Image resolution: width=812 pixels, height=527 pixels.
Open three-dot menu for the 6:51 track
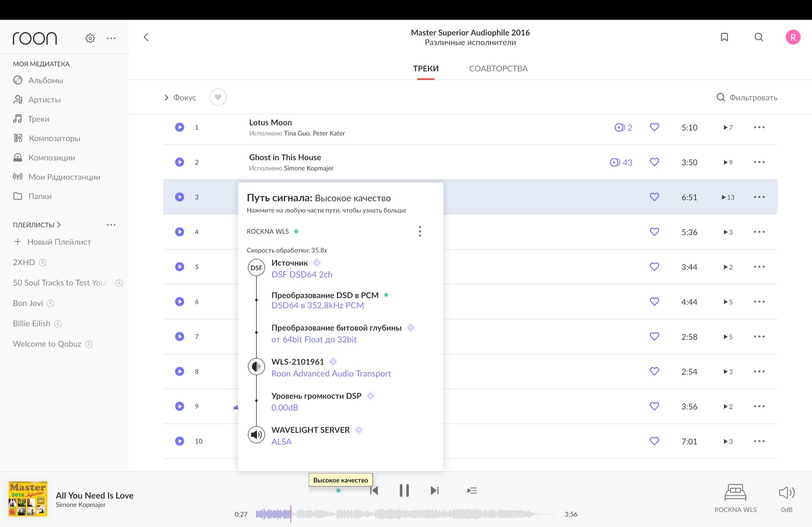pos(759,197)
